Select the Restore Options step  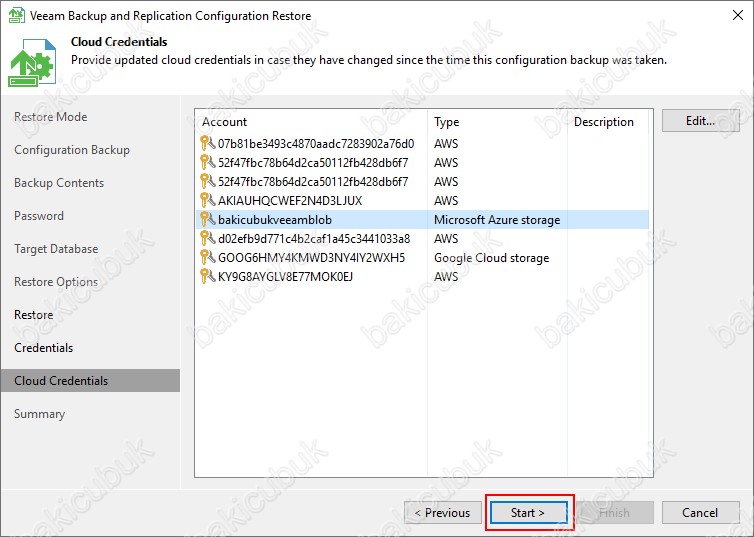56,282
